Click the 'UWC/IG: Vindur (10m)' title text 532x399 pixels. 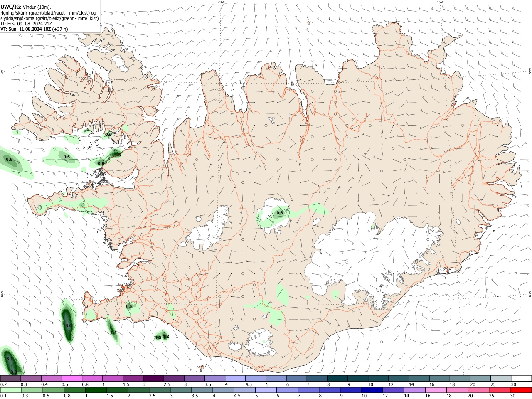click(26, 7)
